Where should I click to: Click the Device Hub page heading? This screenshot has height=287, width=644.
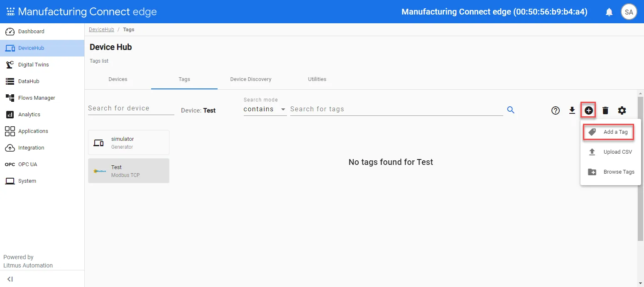(x=111, y=47)
